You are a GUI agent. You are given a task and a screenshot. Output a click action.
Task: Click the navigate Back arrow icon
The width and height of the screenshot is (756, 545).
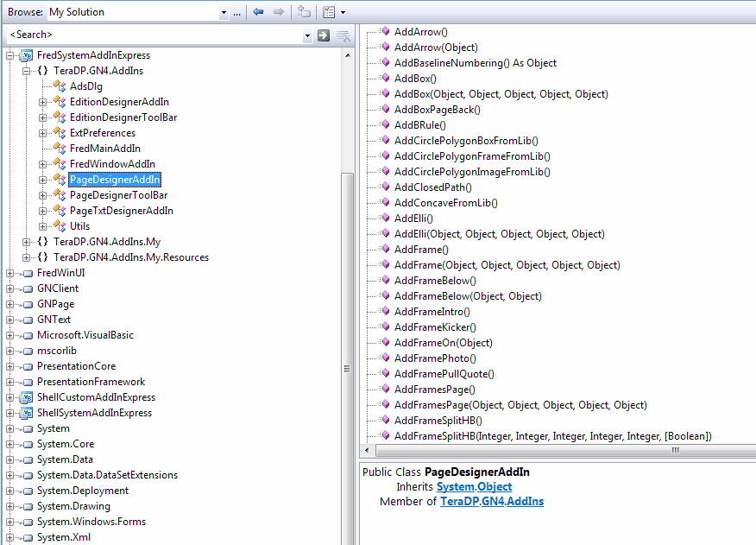pyautogui.click(x=258, y=12)
